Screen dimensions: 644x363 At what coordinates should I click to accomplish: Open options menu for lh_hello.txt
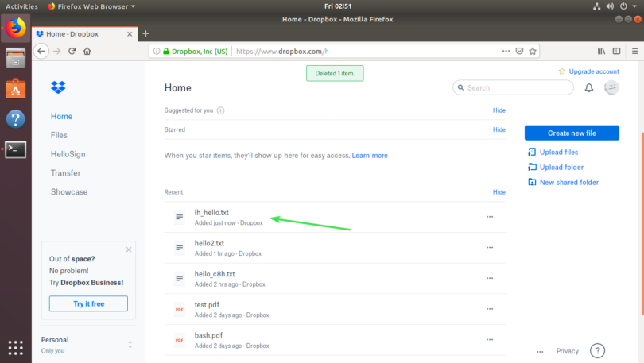(x=490, y=217)
